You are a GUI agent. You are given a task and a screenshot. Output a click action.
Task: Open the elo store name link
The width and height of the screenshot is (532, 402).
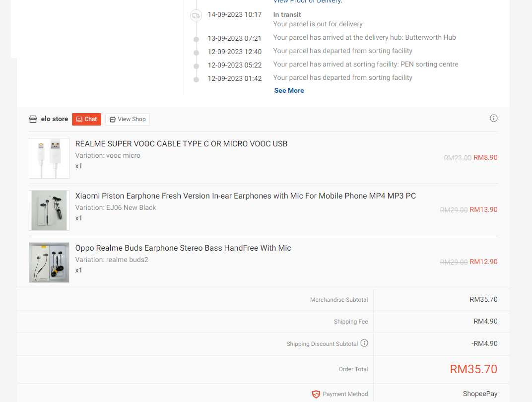click(x=54, y=119)
